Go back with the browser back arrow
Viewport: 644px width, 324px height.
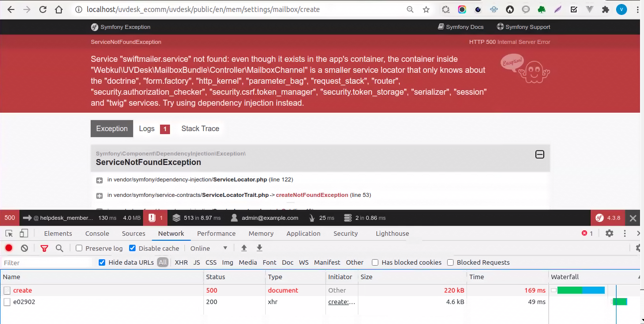click(x=10, y=9)
